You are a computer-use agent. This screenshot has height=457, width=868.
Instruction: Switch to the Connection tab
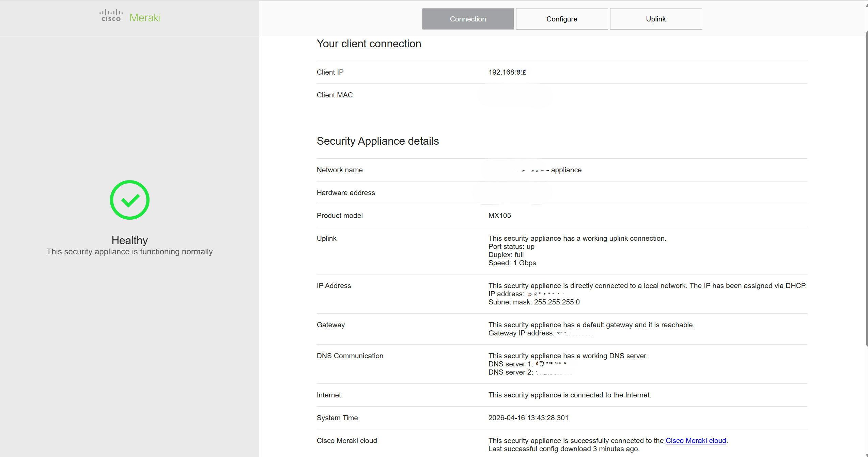[467, 19]
